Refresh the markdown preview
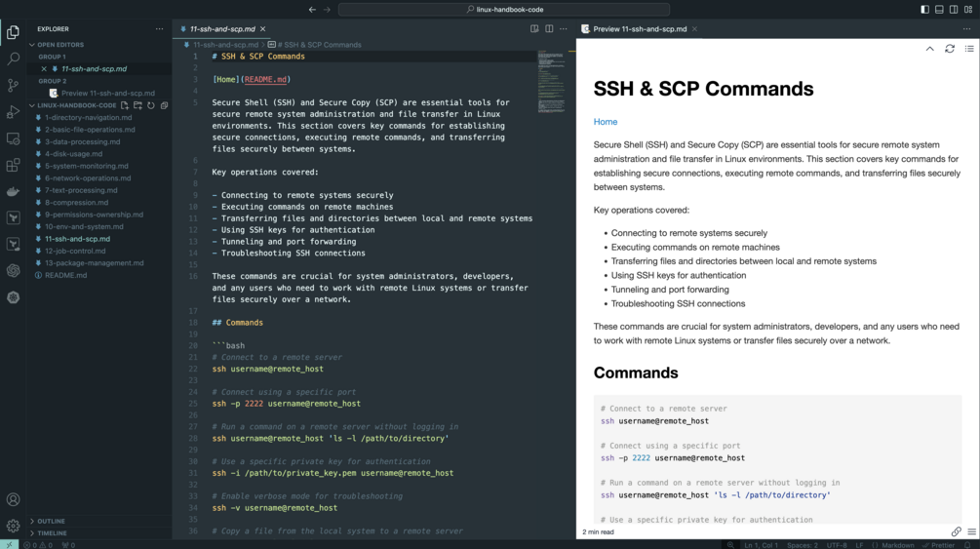 tap(950, 49)
